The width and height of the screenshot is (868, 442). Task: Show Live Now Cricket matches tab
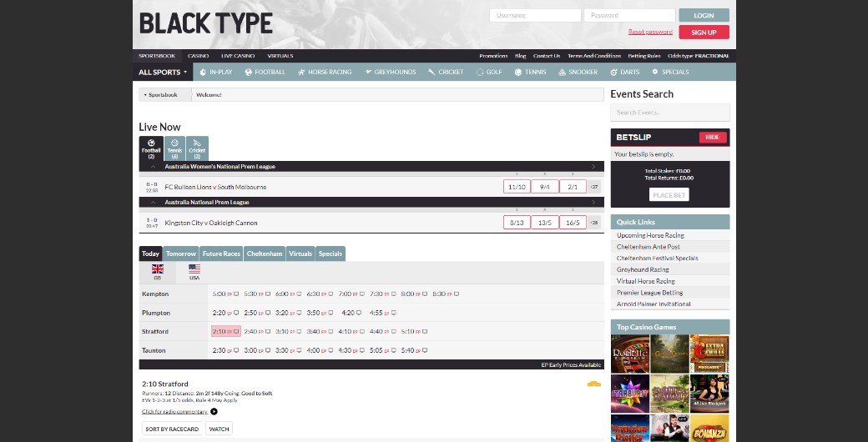[197, 148]
